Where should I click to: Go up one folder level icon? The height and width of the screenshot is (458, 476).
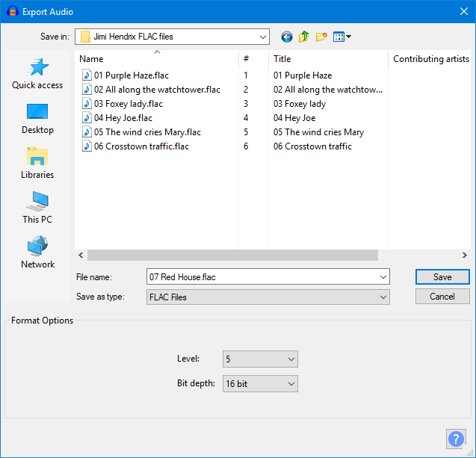coord(303,37)
